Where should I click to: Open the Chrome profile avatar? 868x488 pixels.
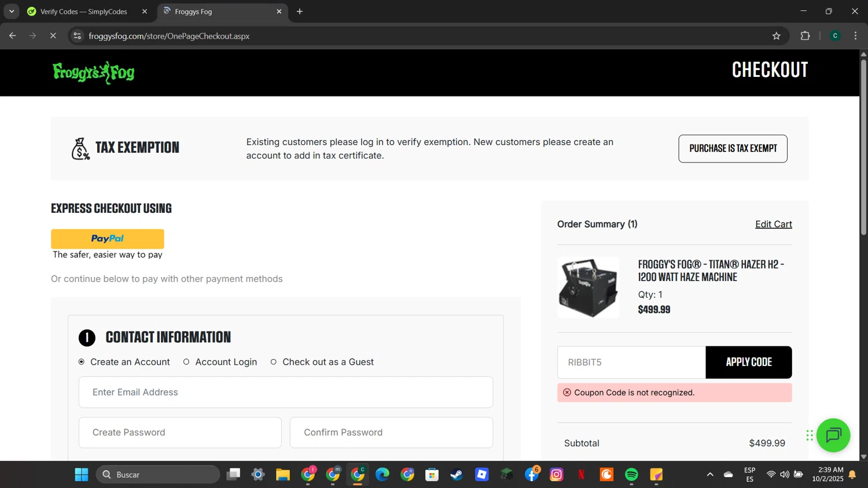click(x=835, y=36)
